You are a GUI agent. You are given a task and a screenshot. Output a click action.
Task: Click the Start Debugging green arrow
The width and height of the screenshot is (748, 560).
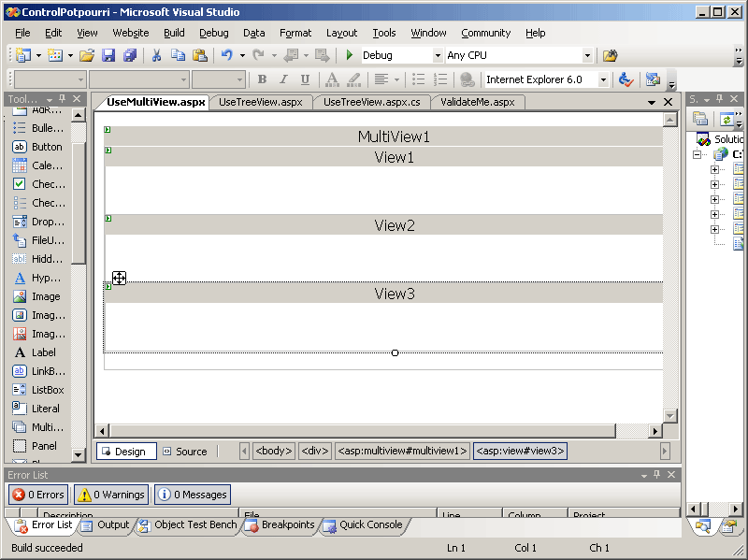click(x=350, y=56)
